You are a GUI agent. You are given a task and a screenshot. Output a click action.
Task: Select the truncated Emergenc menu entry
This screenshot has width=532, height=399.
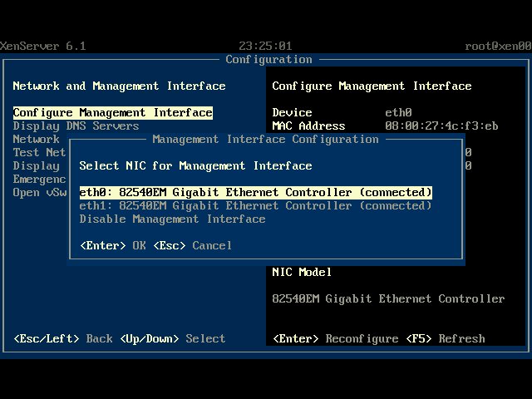[39, 180]
